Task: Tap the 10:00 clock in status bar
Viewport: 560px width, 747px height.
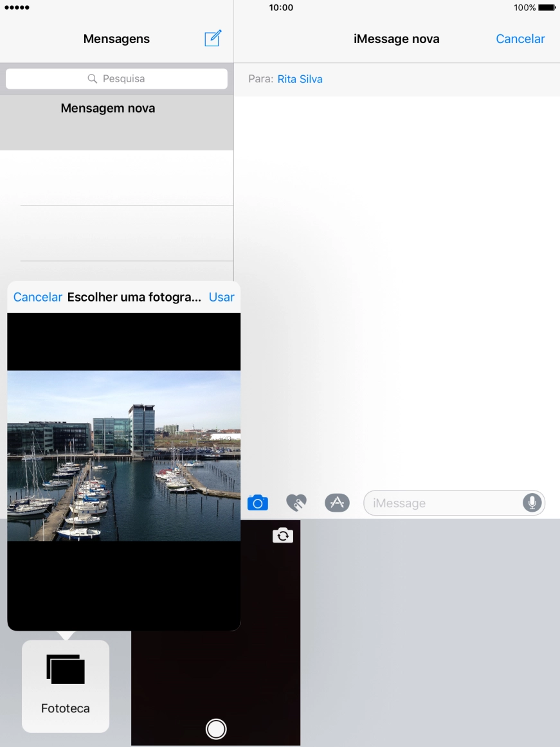Action: (x=281, y=8)
